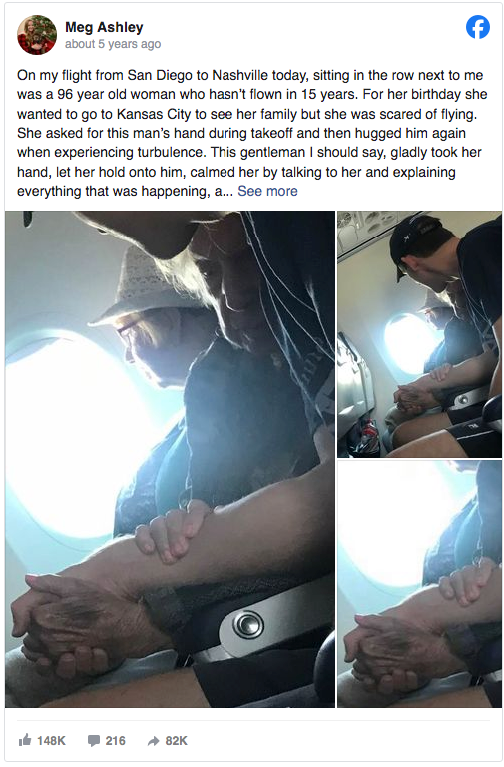View the 82K shares count
This screenshot has height=767, width=504.
[x=176, y=741]
